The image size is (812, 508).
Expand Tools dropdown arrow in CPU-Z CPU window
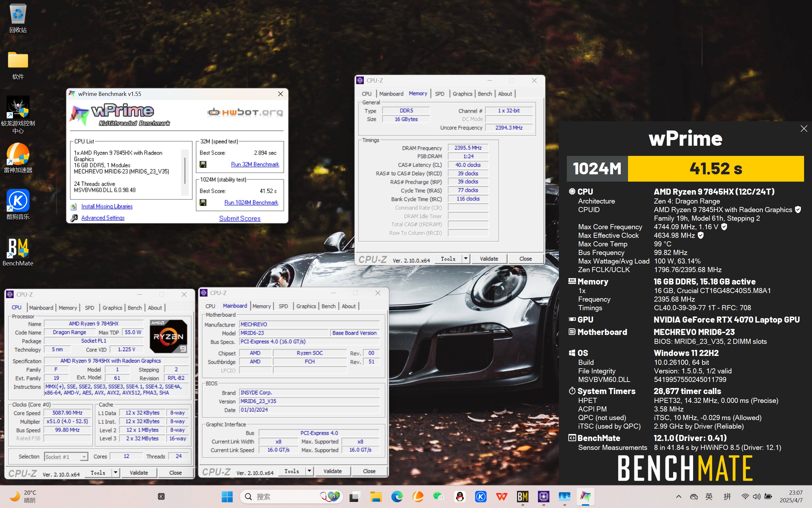(115, 473)
